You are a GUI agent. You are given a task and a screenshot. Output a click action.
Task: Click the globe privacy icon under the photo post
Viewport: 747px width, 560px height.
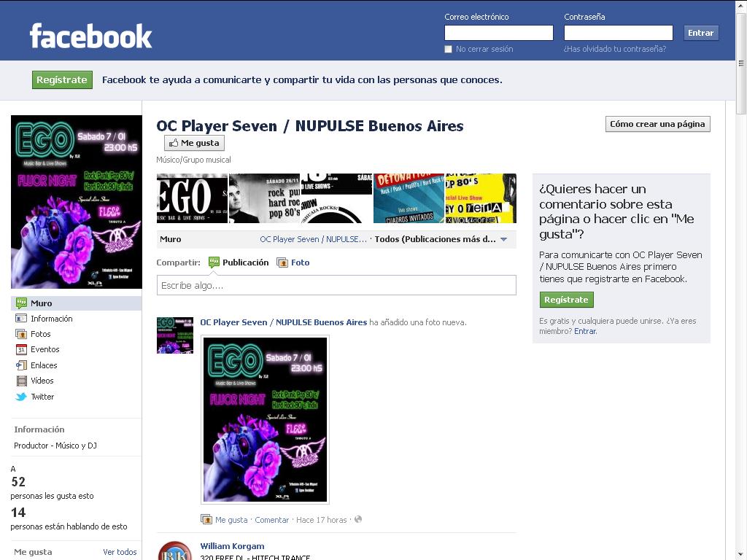pyautogui.click(x=358, y=519)
